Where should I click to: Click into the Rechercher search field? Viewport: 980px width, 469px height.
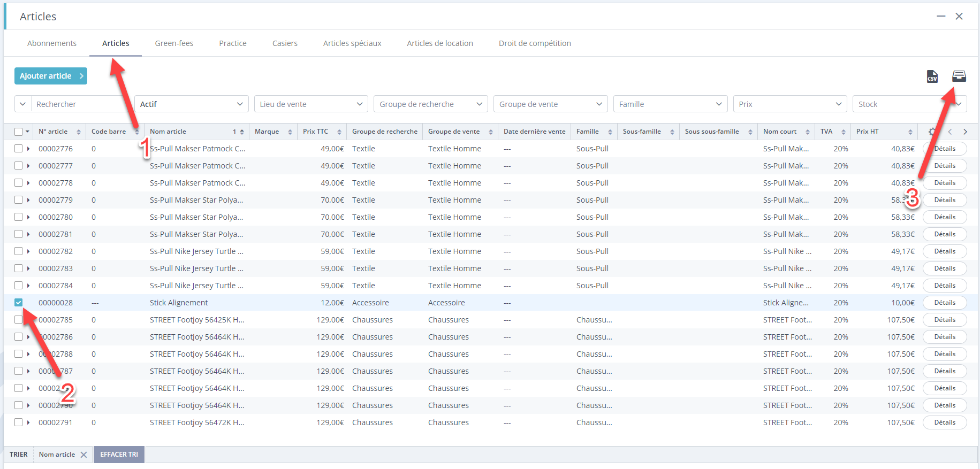click(x=79, y=104)
